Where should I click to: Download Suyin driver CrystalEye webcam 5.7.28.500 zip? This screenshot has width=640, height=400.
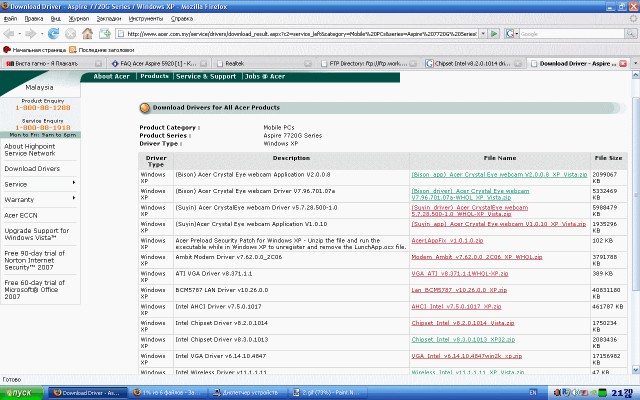469,211
